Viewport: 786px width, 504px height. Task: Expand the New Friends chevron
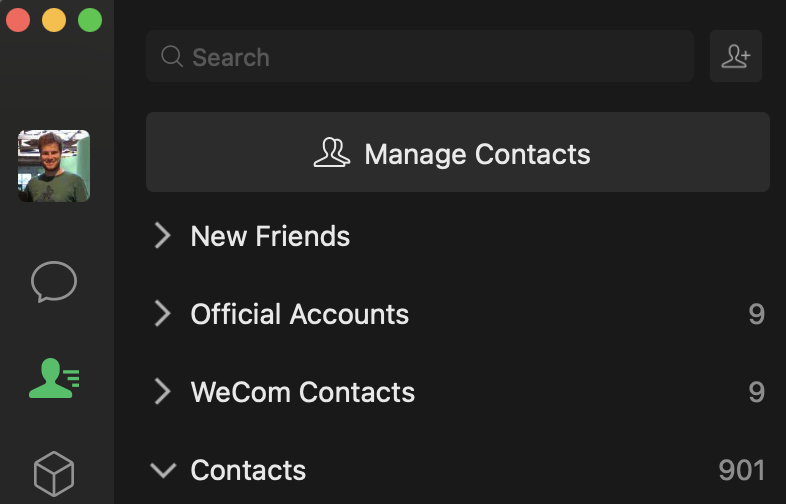click(162, 236)
